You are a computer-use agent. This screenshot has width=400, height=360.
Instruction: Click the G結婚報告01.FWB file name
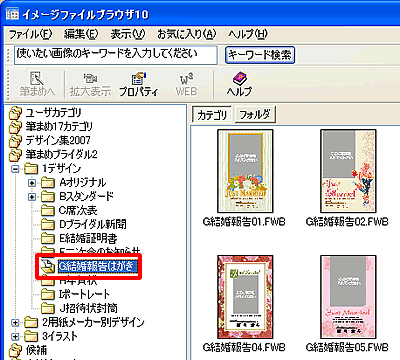click(244, 222)
